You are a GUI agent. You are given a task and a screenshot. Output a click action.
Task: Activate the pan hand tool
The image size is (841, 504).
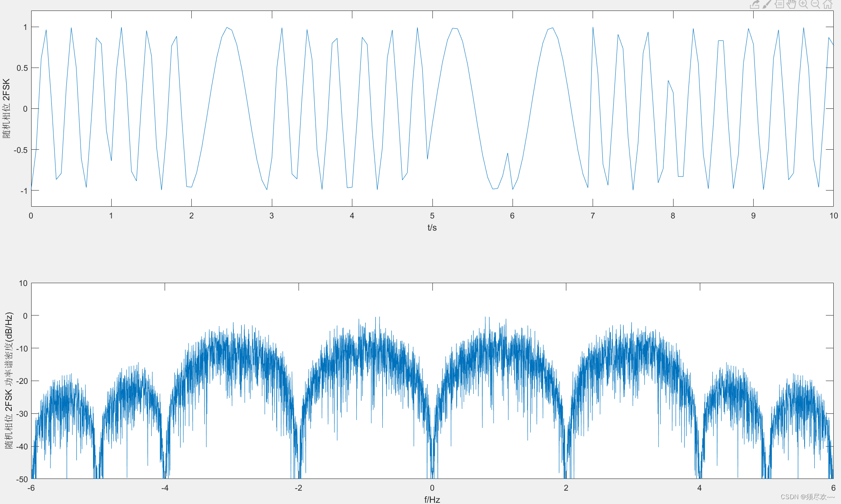click(791, 4)
